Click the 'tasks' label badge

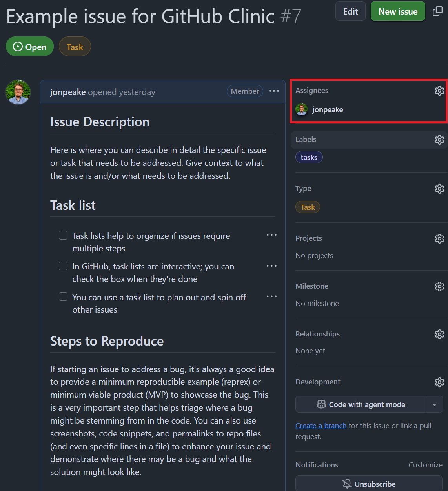click(x=309, y=157)
